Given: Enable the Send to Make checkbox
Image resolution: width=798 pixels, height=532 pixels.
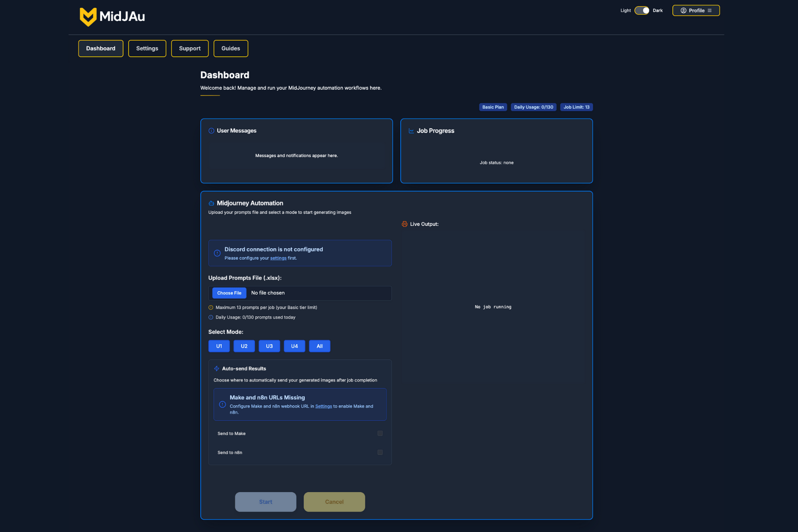Looking at the screenshot, I should (379, 433).
